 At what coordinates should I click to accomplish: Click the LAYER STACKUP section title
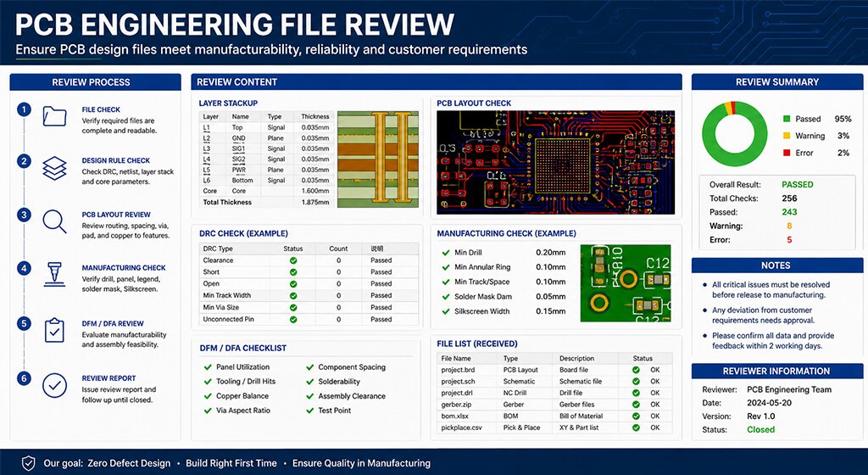pyautogui.click(x=228, y=103)
